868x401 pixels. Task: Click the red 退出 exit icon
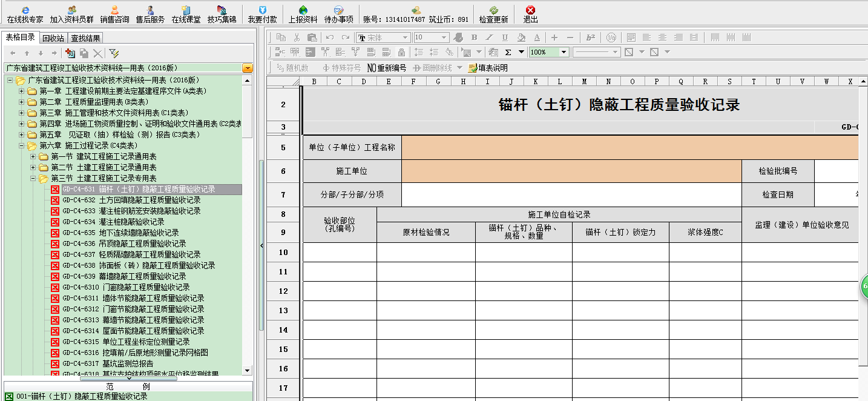coord(530,10)
